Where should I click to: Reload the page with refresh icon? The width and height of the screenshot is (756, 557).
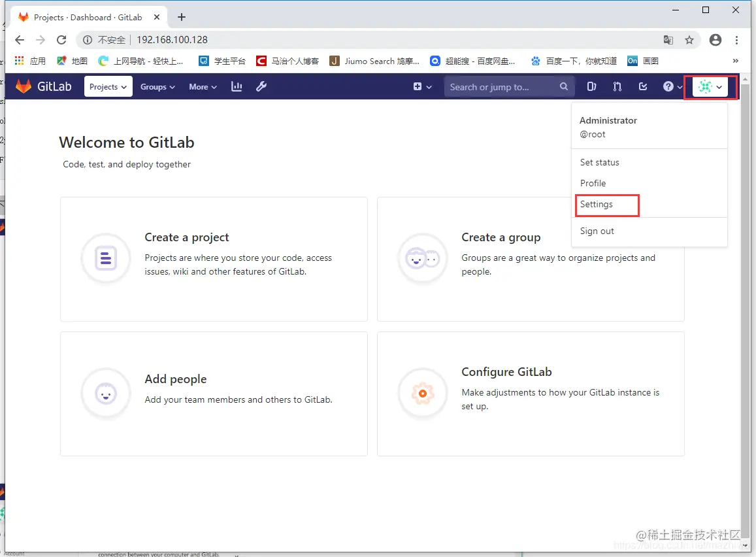[x=61, y=40]
